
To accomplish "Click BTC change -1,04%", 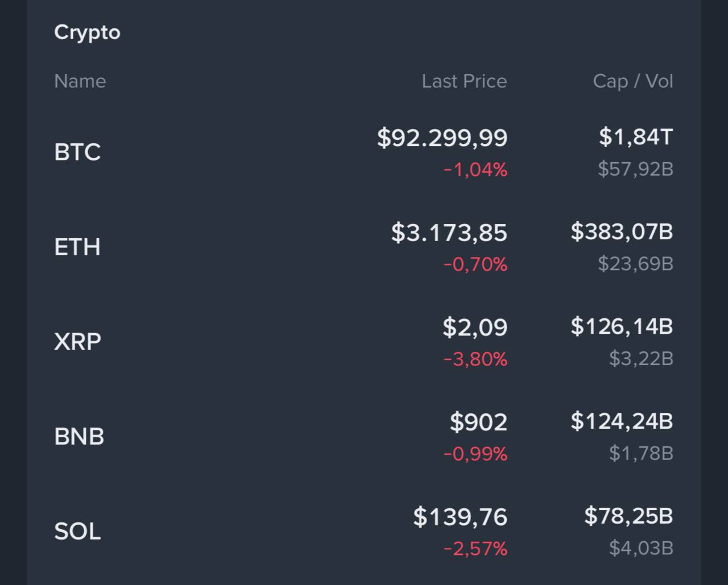I will click(475, 170).
